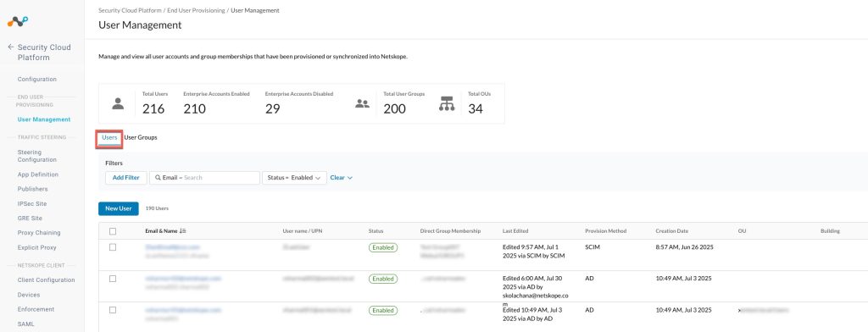Click the New User button
This screenshot has height=332, width=868.
click(119, 208)
